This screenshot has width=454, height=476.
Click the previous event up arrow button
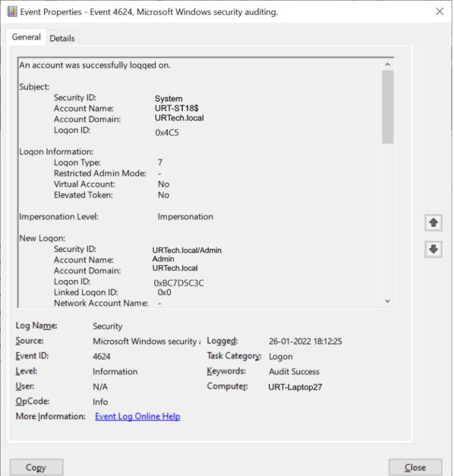point(433,223)
